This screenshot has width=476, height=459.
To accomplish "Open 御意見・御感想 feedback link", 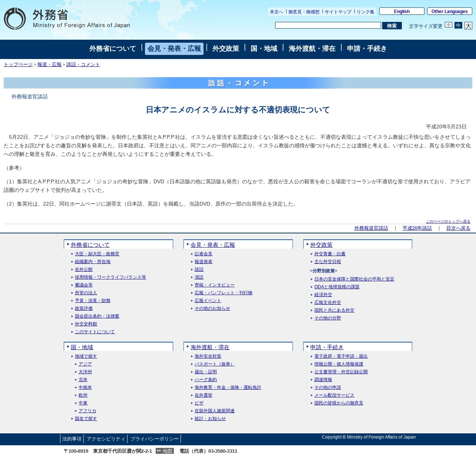I will (304, 12).
